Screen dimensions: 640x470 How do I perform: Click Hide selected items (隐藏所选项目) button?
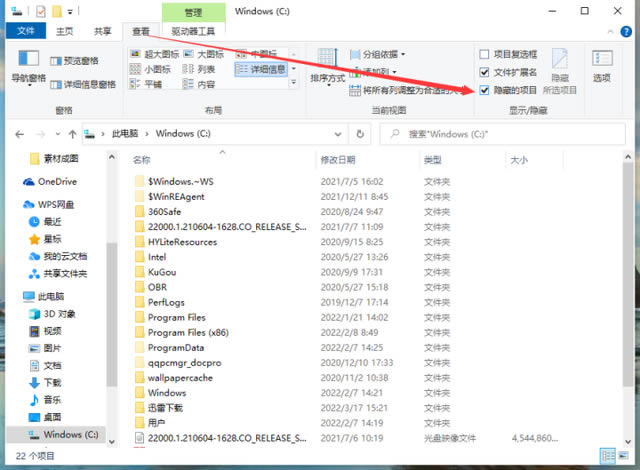560,71
